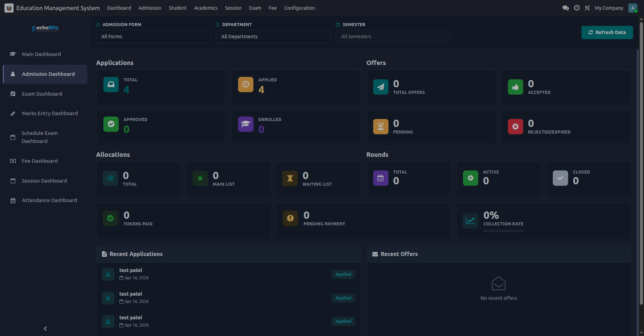
Task: Open the Admission Form dropdown
Action: point(153,37)
